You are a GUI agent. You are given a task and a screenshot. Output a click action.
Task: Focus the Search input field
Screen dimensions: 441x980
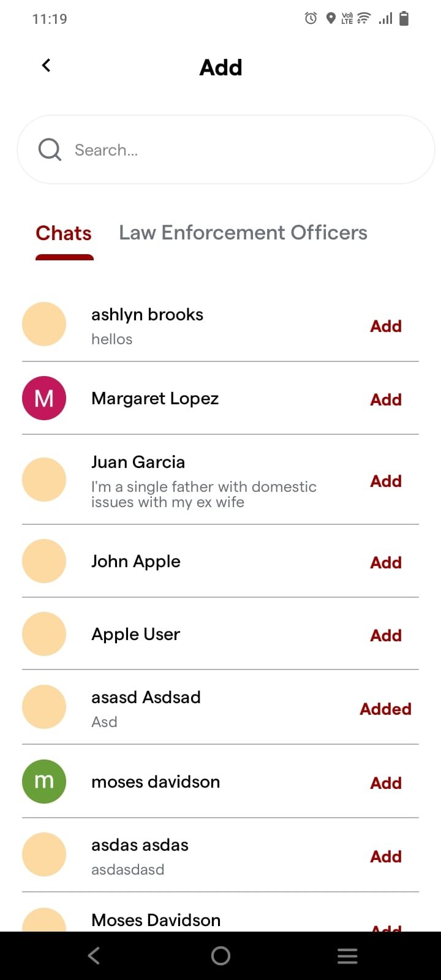245,150
